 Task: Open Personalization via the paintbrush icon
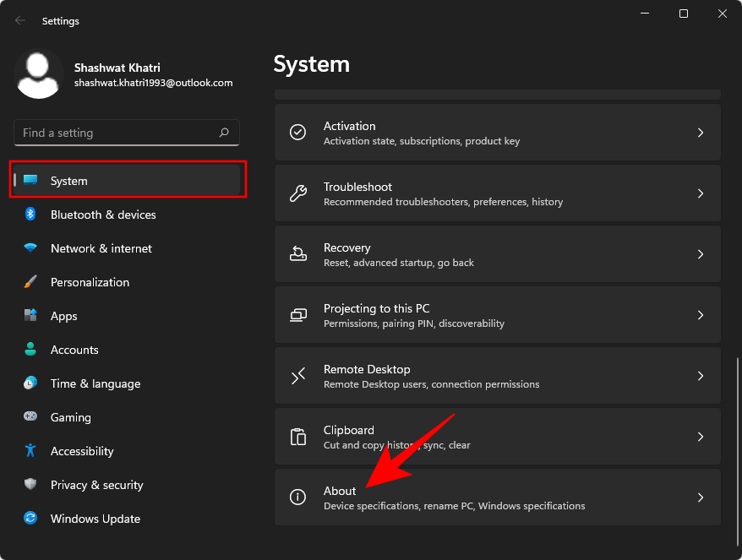[x=30, y=282]
